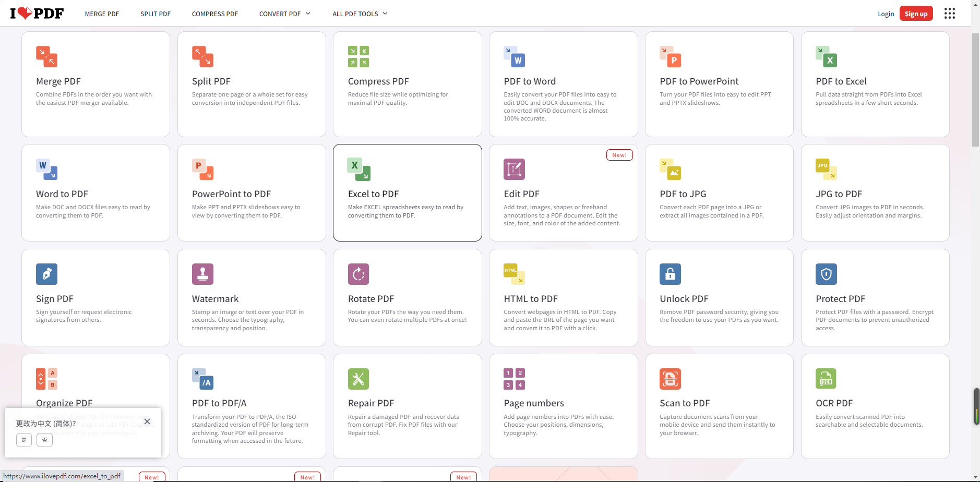Click the OCR PDF icon
The width and height of the screenshot is (980, 482).
826,379
